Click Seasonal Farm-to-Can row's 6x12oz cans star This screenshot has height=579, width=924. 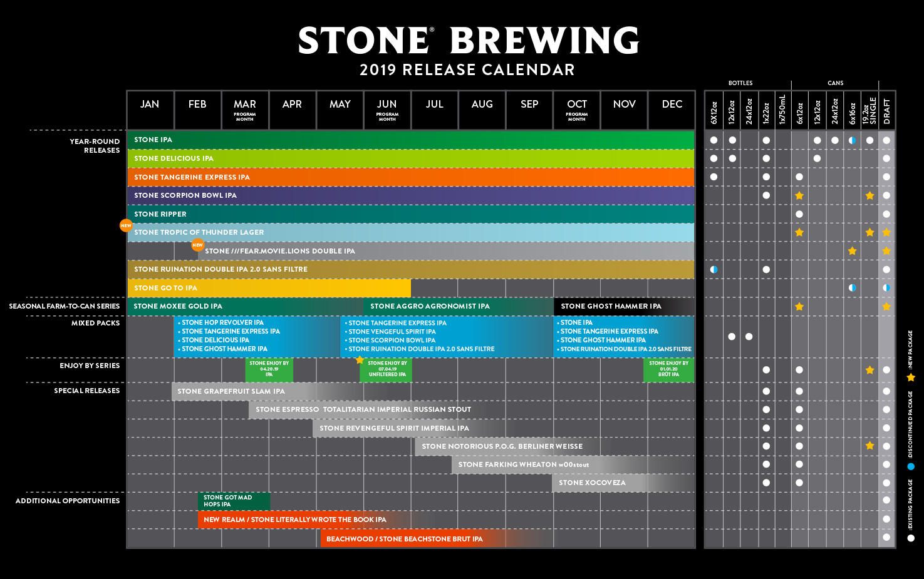pos(799,307)
